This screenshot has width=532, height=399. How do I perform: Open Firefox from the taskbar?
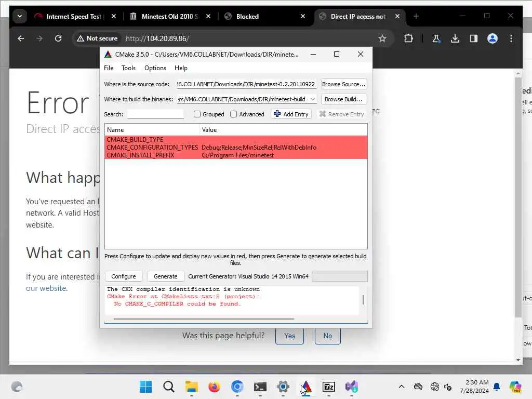[x=214, y=387]
